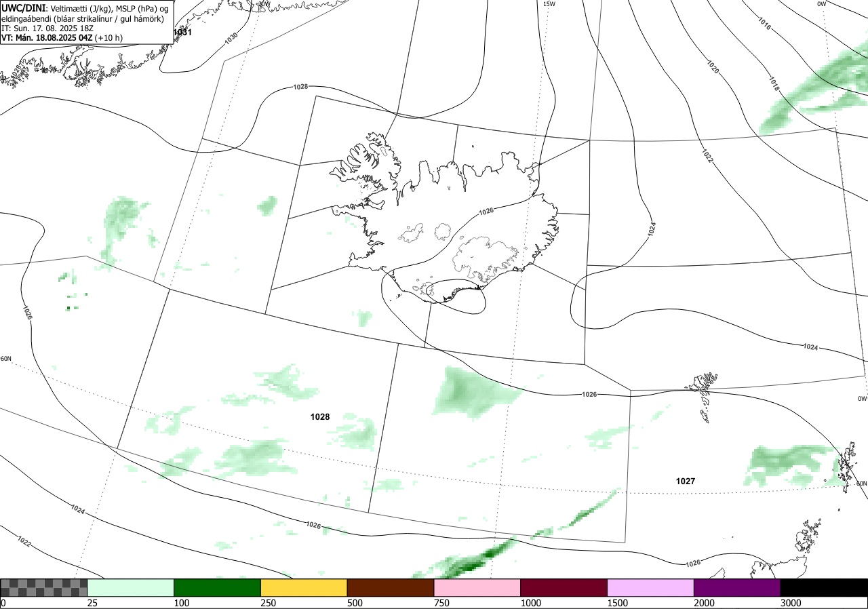The width and height of the screenshot is (868, 609).
Task: Click the '1018' isobar label
Action: click(774, 85)
